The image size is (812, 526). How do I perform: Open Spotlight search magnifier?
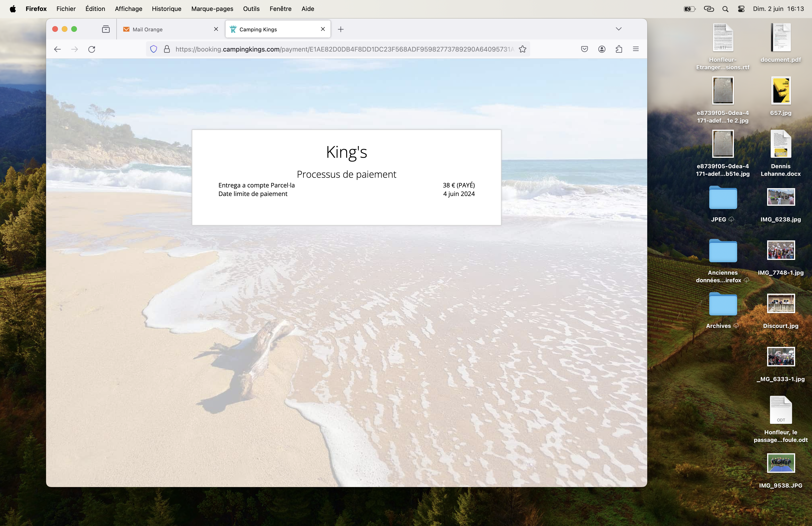(725, 9)
